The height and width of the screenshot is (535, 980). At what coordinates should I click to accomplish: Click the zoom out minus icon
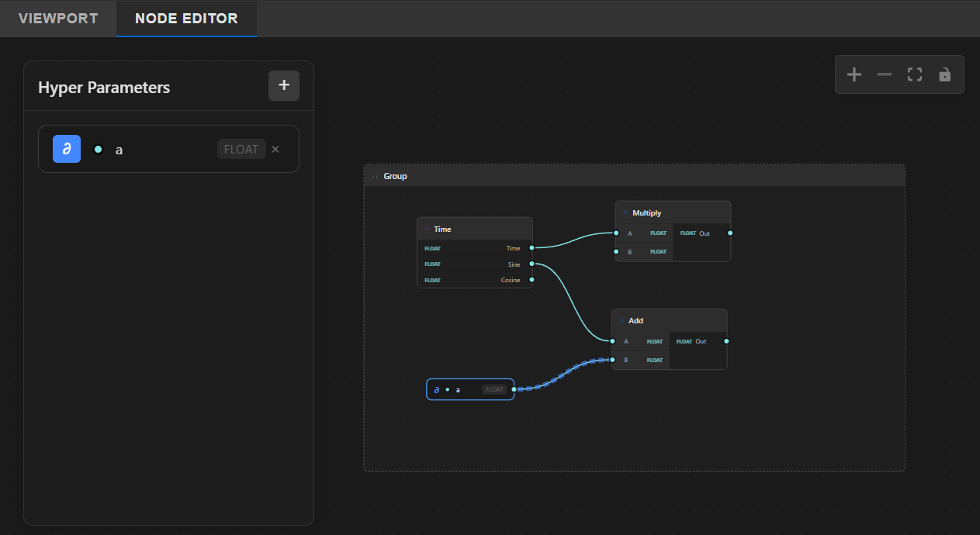click(x=884, y=74)
